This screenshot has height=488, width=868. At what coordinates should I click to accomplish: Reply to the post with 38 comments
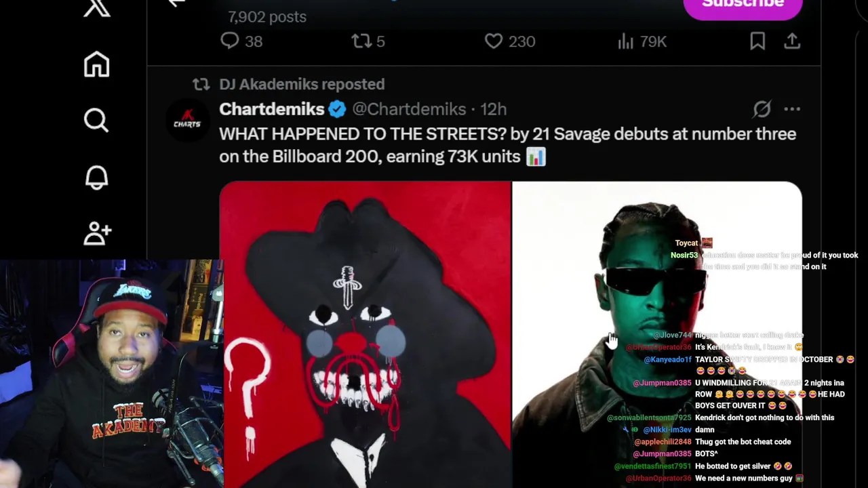241,41
